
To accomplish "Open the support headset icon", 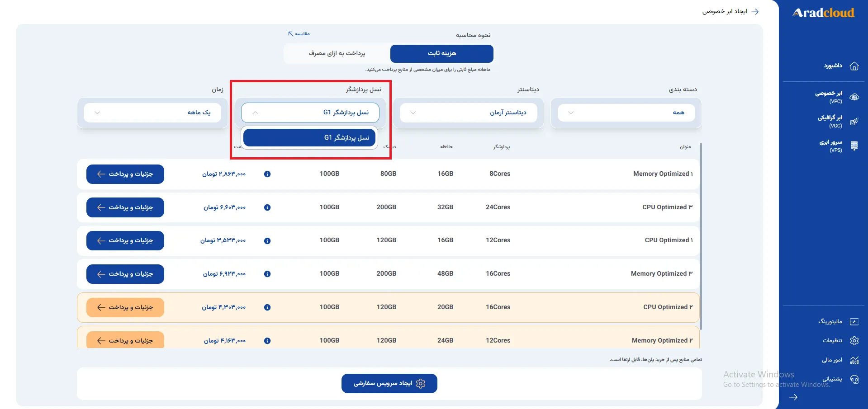I will point(854,379).
